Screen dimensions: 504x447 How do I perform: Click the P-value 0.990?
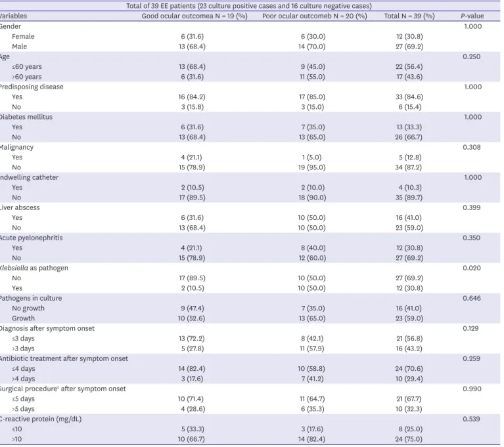pos(472,389)
